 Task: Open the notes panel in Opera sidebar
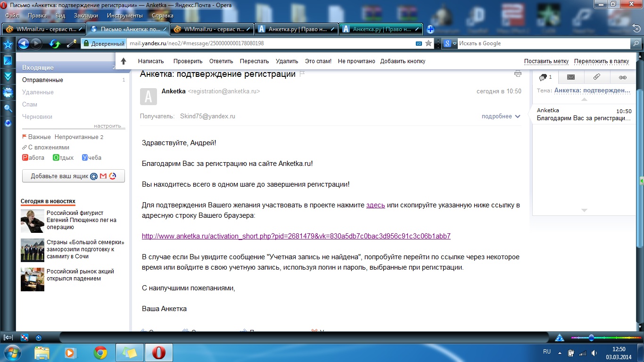point(8,60)
